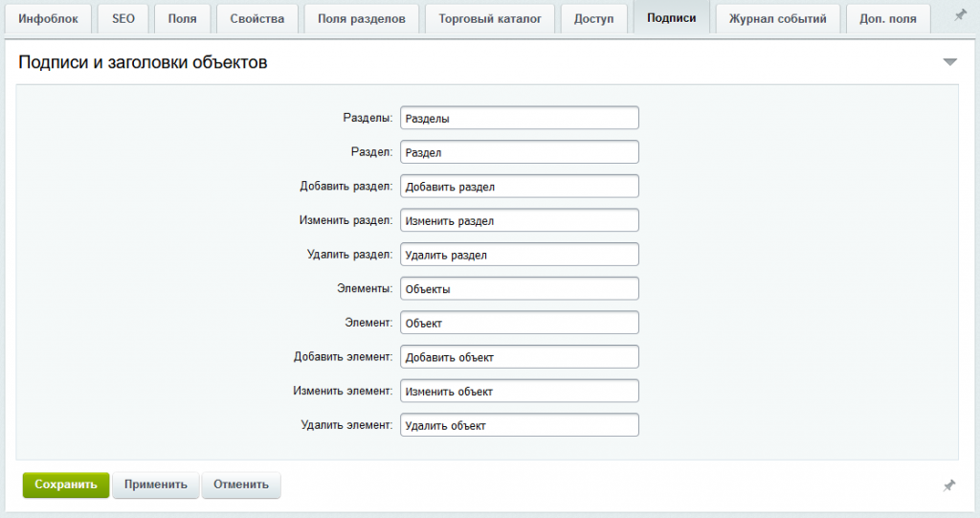This screenshot has height=518, width=980.
Task: Click the Подписи и заголовки объектов heading
Action: click(x=144, y=62)
